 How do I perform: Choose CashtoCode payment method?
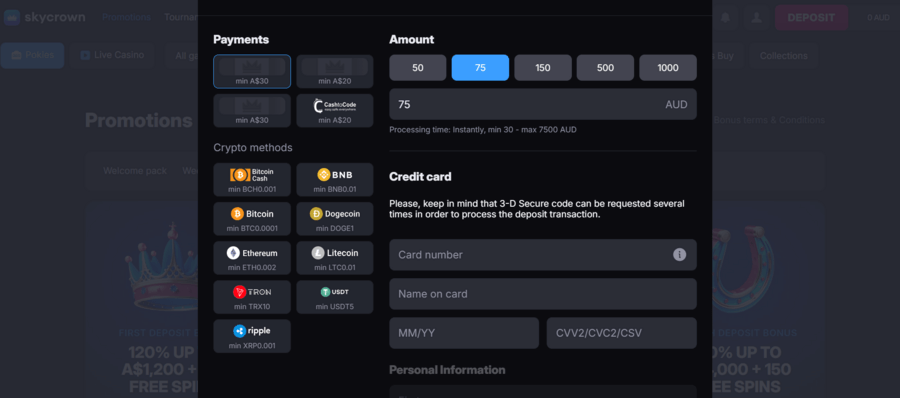pyautogui.click(x=335, y=111)
